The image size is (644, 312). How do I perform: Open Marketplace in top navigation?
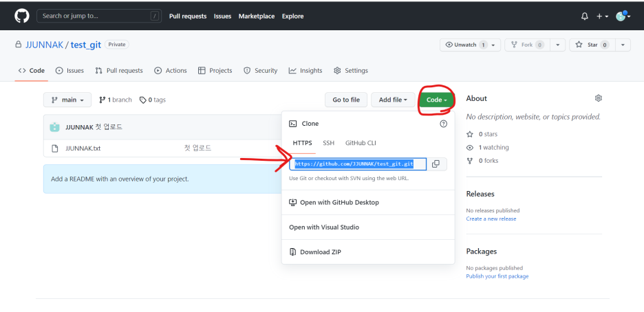257,16
